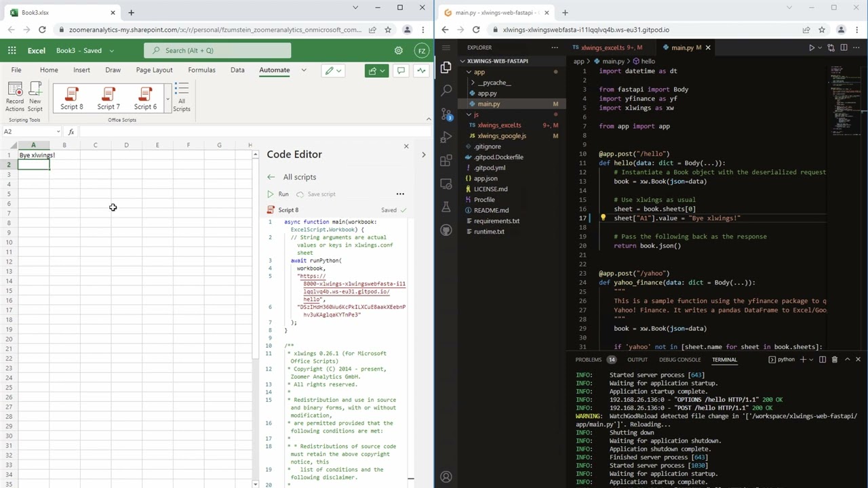The width and height of the screenshot is (868, 488).
Task: Open Excel settings gear icon
Action: [x=399, y=50]
